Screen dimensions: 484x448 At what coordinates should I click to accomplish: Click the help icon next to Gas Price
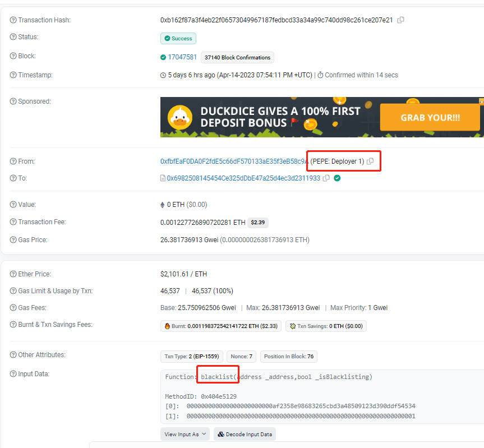point(13,240)
